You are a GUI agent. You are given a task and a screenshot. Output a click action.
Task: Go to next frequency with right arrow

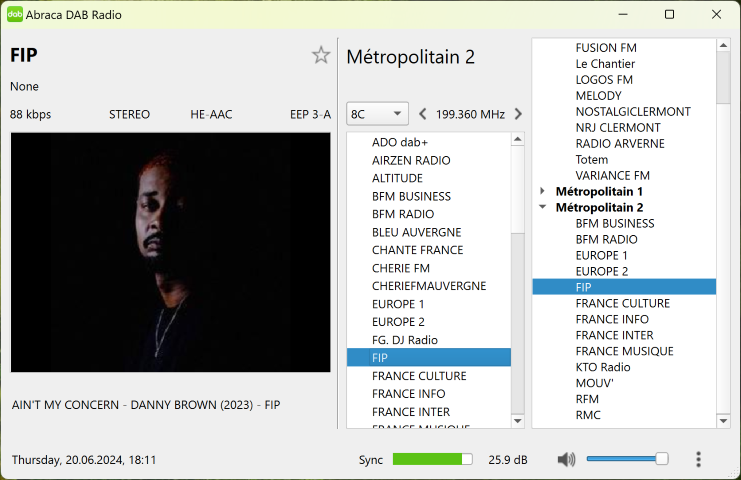pyautogui.click(x=518, y=114)
